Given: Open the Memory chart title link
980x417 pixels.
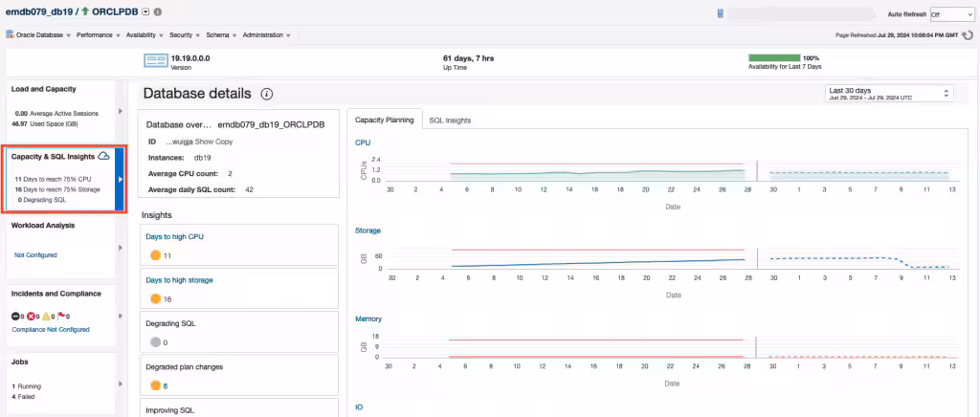Looking at the screenshot, I should pos(368,318).
